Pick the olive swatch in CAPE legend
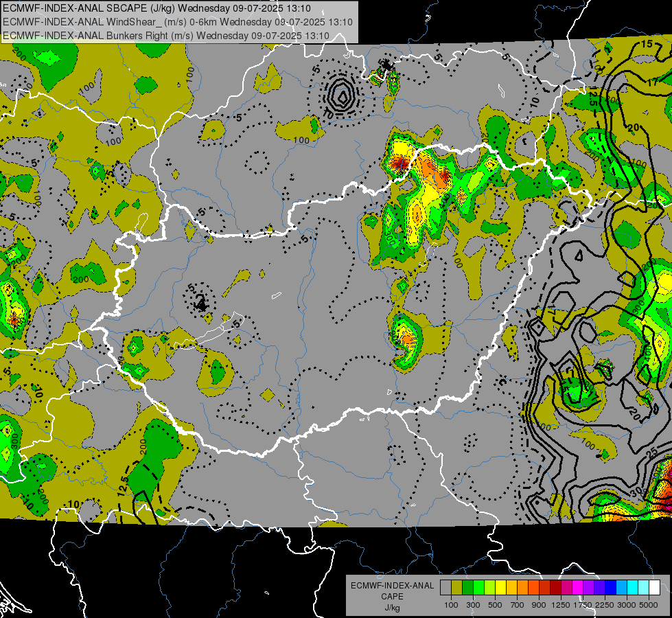This screenshot has width=672, height=618. point(457,587)
